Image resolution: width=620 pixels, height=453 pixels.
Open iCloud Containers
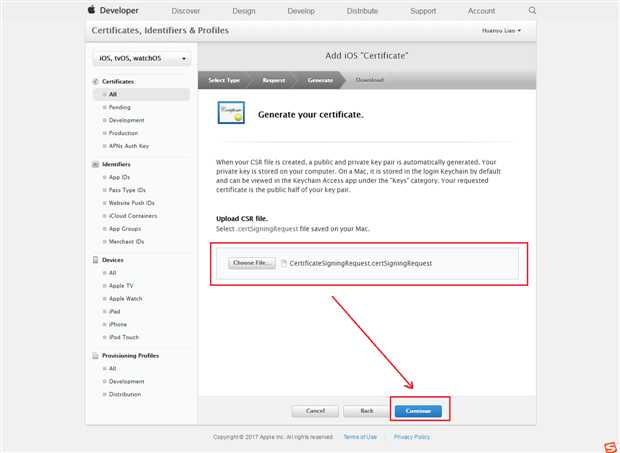(133, 216)
